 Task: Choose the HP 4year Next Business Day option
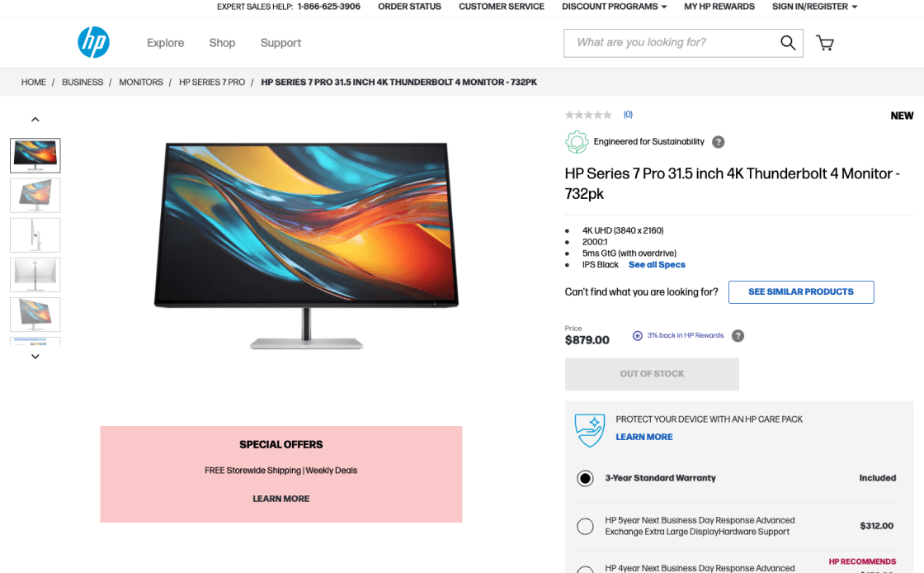click(585, 570)
